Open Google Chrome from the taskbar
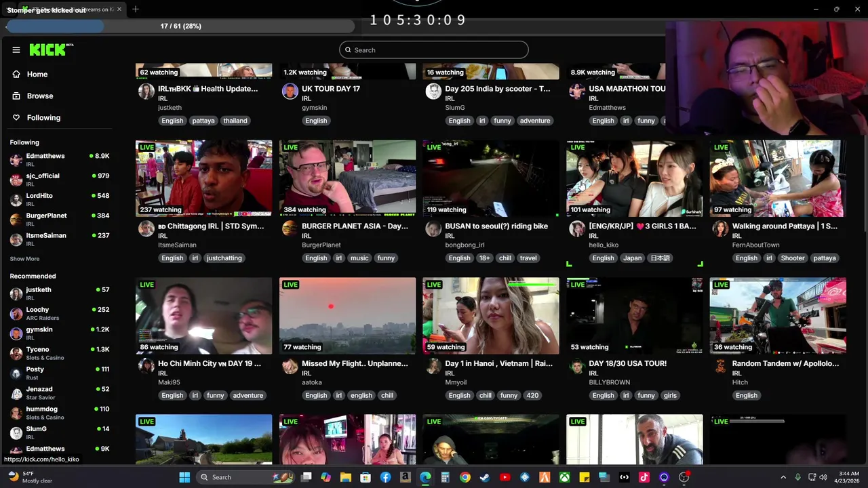This screenshot has width=868, height=488. tap(465, 477)
